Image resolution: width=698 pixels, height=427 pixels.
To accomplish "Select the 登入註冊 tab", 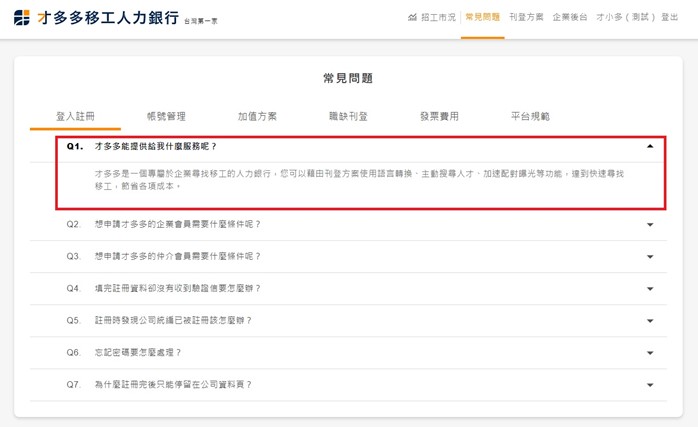I will [75, 117].
